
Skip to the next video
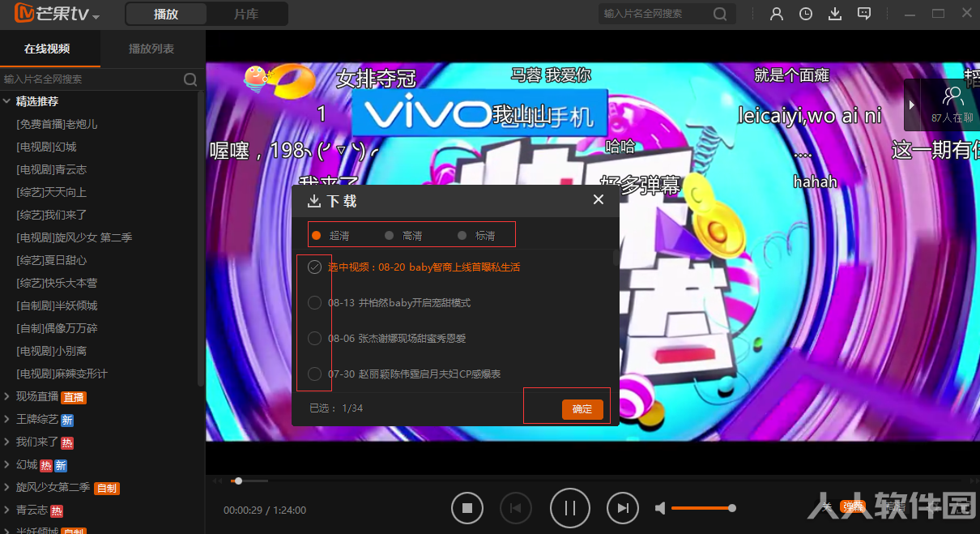[x=622, y=508]
